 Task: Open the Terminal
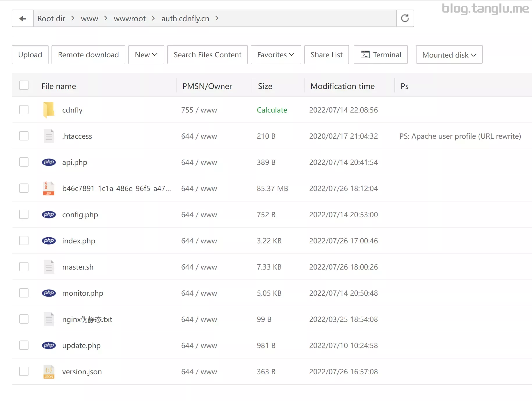(x=380, y=55)
